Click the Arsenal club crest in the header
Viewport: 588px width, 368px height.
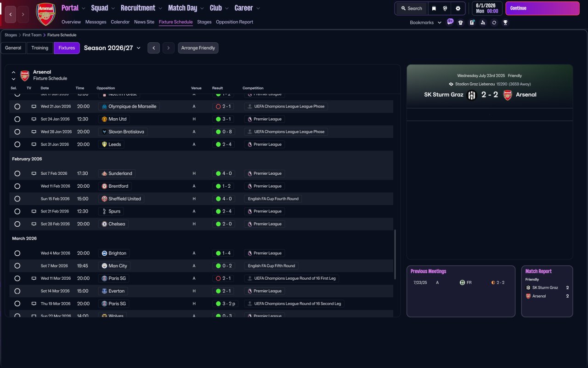[45, 14]
